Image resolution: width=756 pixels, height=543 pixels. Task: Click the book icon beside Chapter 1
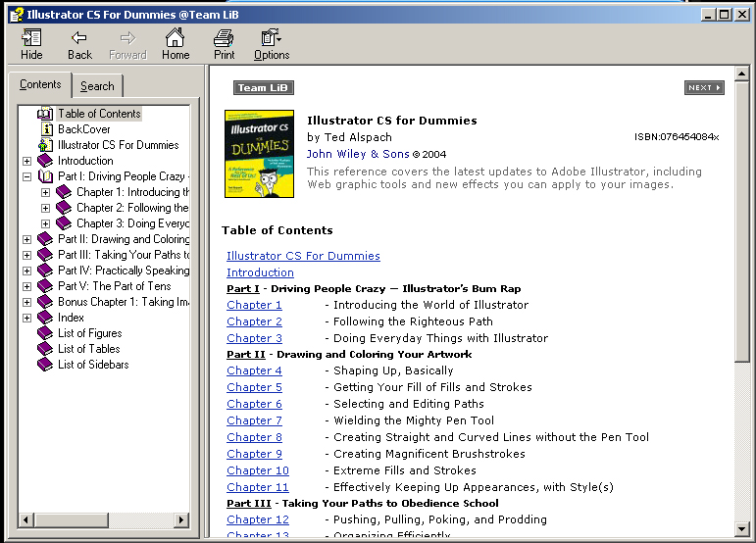pos(64,192)
